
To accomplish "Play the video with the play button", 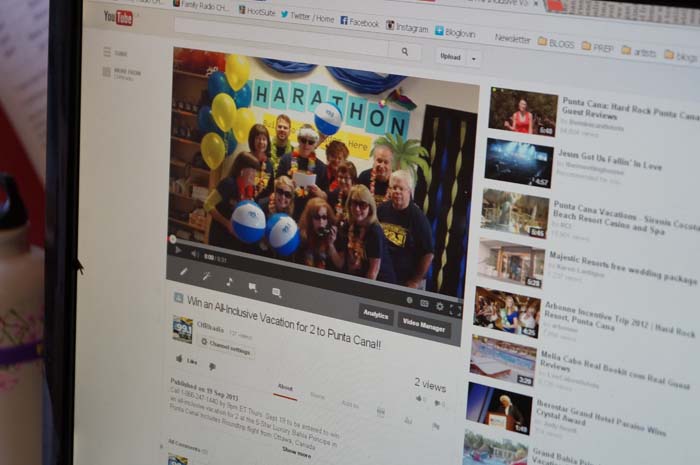I will (x=178, y=250).
